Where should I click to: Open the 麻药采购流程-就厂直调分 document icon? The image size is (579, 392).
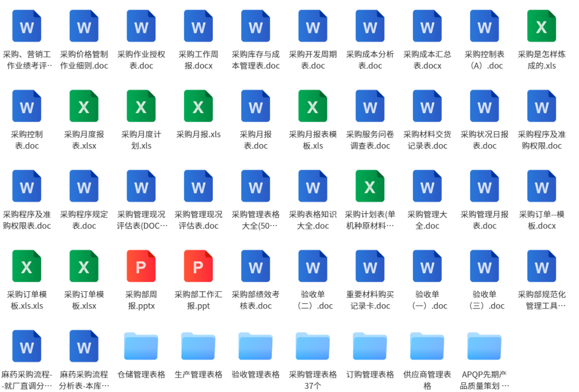coord(27,346)
